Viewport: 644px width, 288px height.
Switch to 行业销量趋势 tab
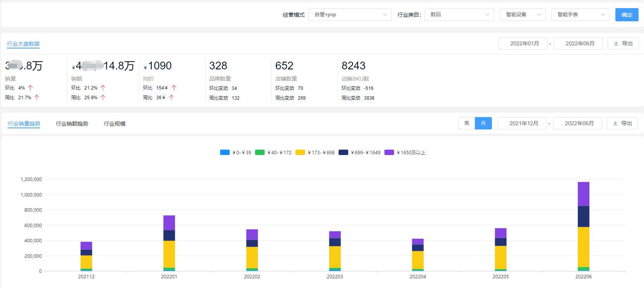click(x=24, y=124)
